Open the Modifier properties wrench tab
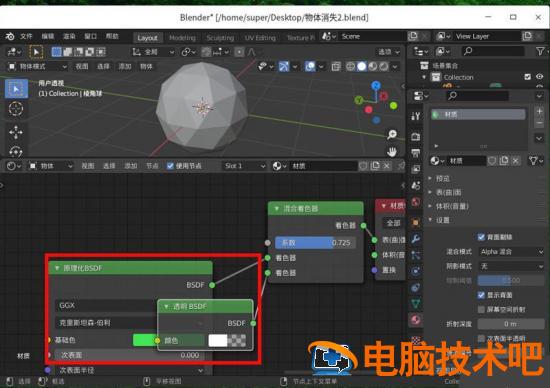 (416, 239)
